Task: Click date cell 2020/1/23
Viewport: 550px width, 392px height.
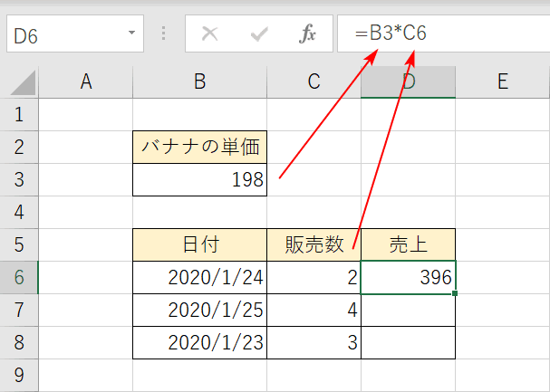Action: [x=200, y=342]
